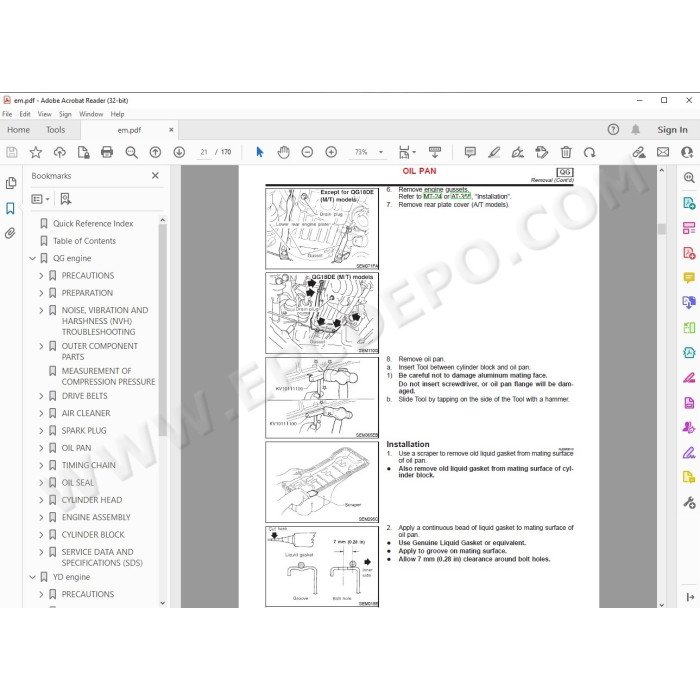700x700 pixels.
Task: Open the File menu
Action: 7,114
